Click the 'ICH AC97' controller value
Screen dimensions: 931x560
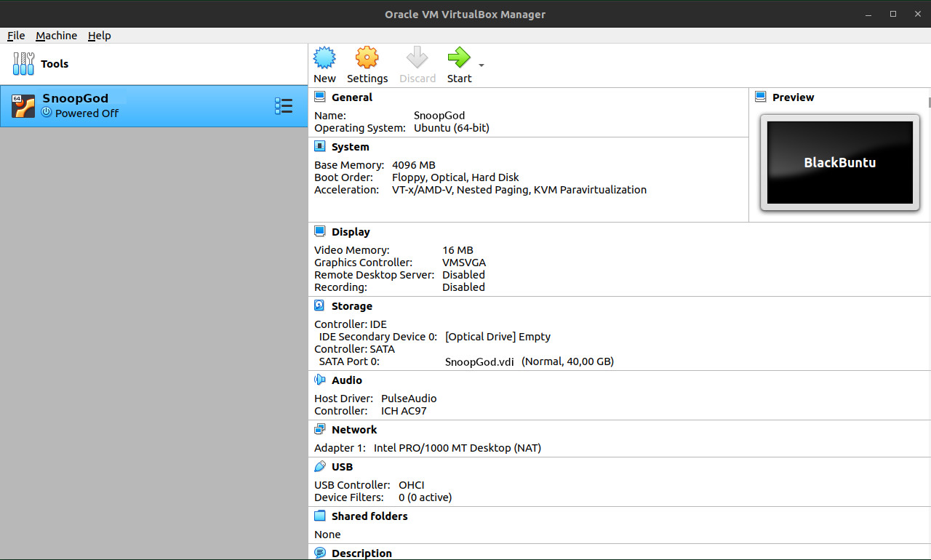(x=404, y=411)
